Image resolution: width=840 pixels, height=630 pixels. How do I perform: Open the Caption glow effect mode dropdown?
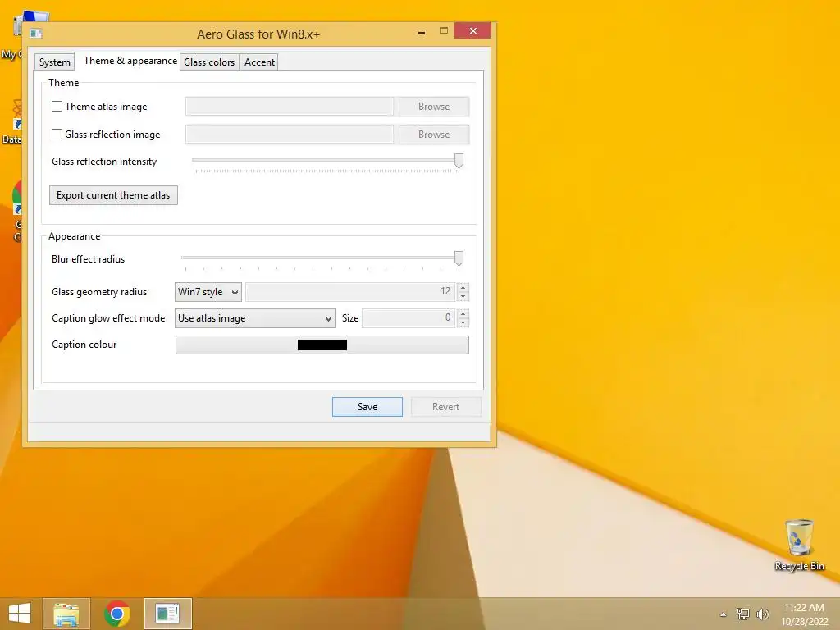pyautogui.click(x=254, y=318)
